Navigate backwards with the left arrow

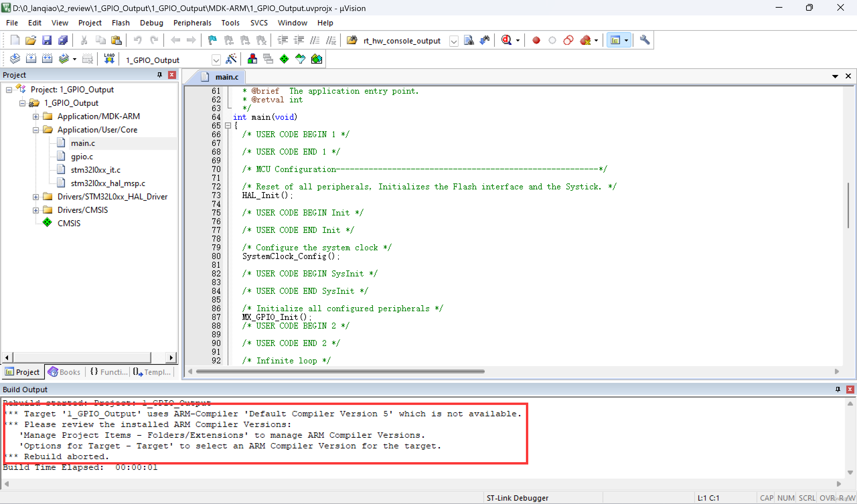175,40
